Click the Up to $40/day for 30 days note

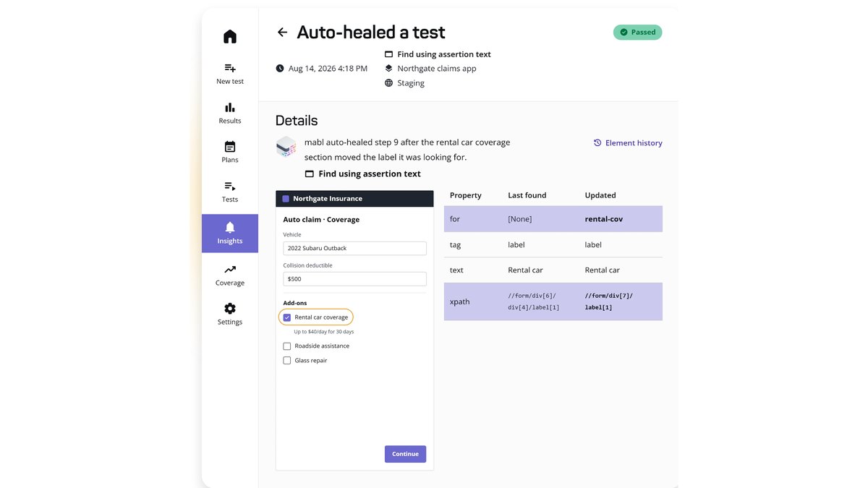click(x=324, y=332)
